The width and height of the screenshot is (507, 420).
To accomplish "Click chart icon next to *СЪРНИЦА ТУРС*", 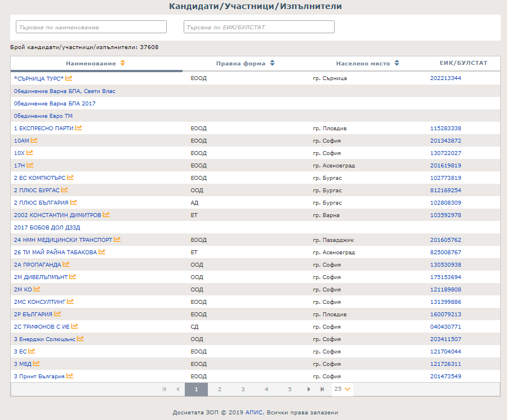I will click(x=69, y=78).
